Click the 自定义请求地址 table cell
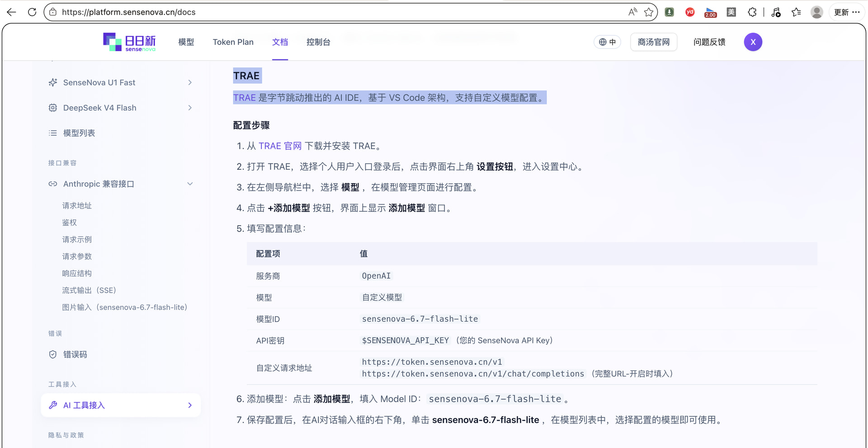This screenshot has height=448, width=868. (x=284, y=368)
